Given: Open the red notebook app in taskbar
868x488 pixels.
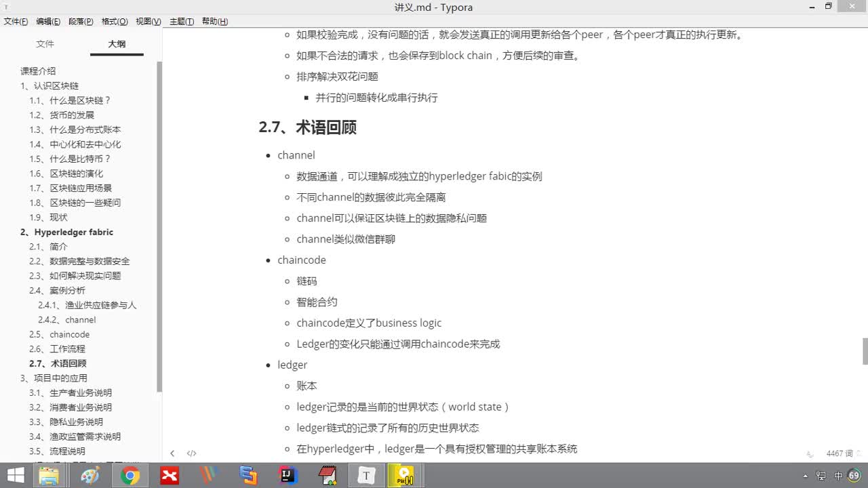Looking at the screenshot, I should pos(328,476).
